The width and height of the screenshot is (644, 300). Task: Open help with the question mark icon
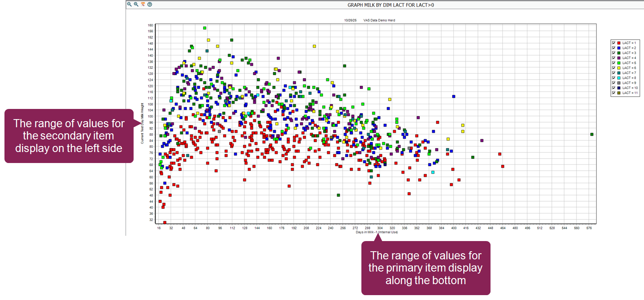150,4
